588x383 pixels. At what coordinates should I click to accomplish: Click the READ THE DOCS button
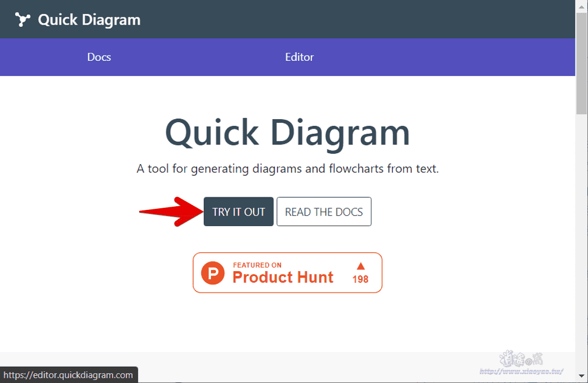pos(324,212)
